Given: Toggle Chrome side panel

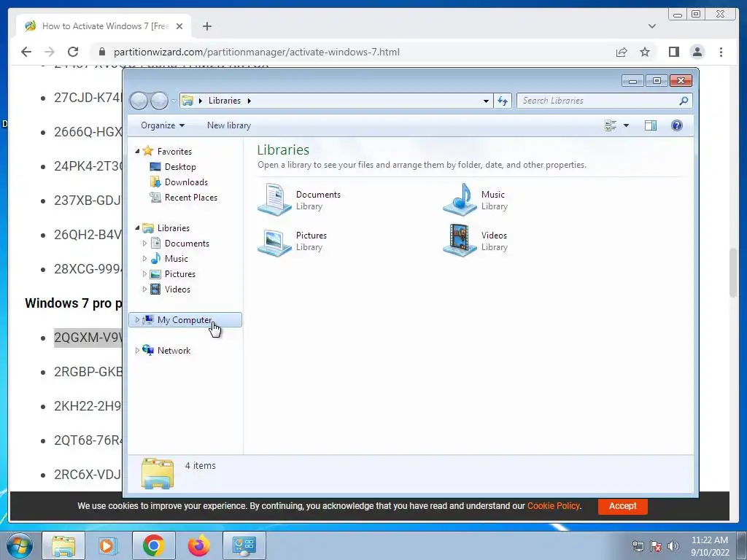Looking at the screenshot, I should pos(673,52).
